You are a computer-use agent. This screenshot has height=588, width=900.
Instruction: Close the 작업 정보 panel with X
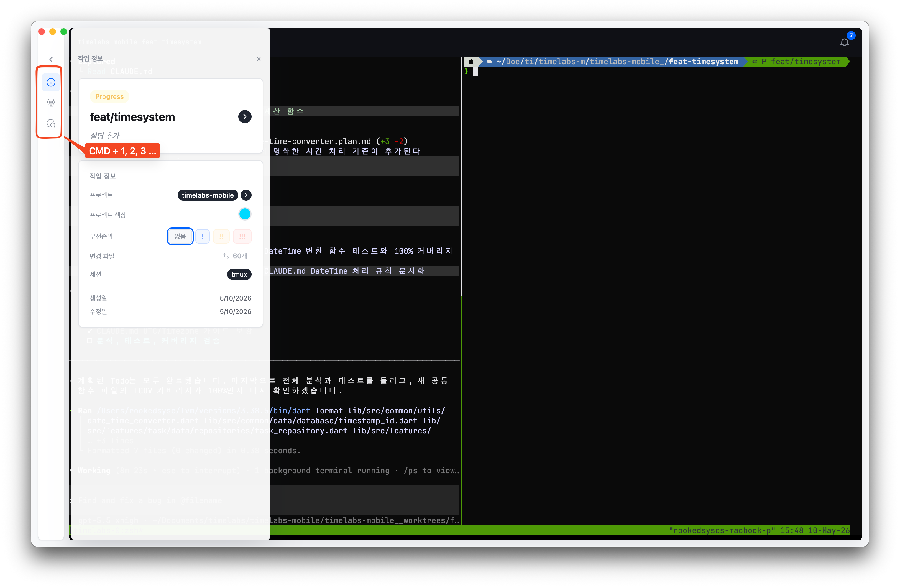259,59
